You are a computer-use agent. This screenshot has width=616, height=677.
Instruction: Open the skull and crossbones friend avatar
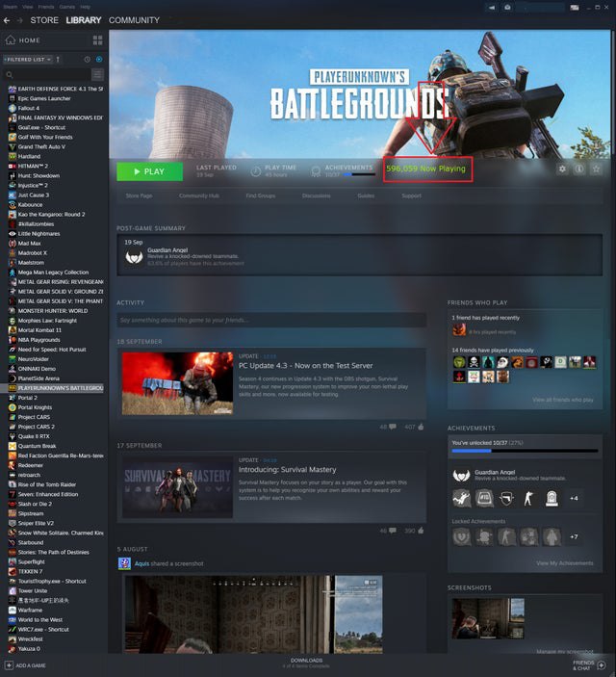(x=474, y=362)
